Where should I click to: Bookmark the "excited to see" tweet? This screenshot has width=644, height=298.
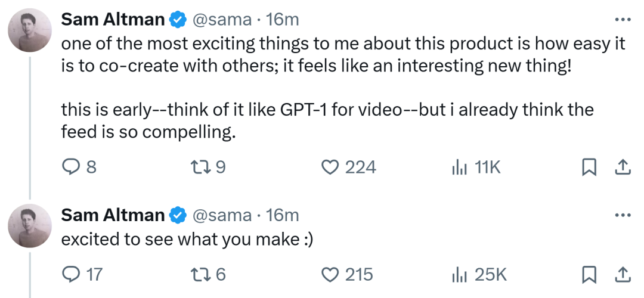[589, 274]
